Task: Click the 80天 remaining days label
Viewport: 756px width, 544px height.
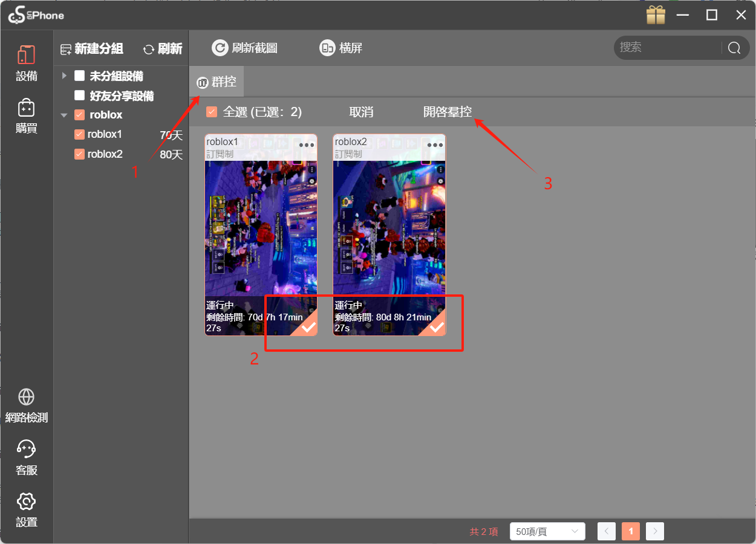Action: [x=171, y=155]
